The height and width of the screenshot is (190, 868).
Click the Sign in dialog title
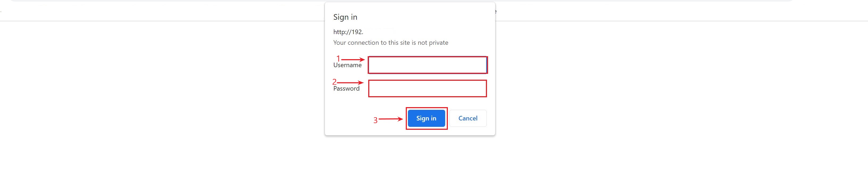click(345, 17)
